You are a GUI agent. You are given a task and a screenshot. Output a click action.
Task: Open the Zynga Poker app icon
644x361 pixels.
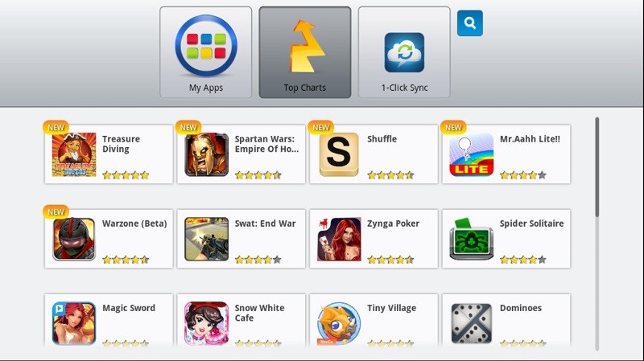(x=339, y=239)
